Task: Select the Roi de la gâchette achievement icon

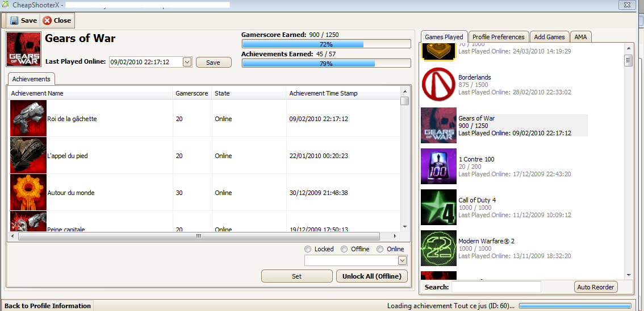Action: coord(28,118)
